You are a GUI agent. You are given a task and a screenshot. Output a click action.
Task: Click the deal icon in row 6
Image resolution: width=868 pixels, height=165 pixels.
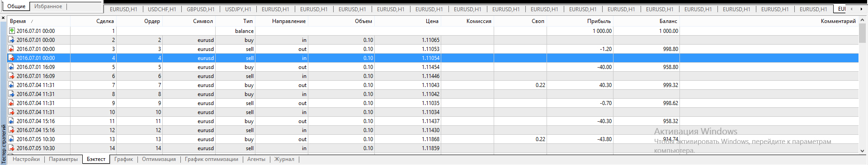click(x=12, y=76)
